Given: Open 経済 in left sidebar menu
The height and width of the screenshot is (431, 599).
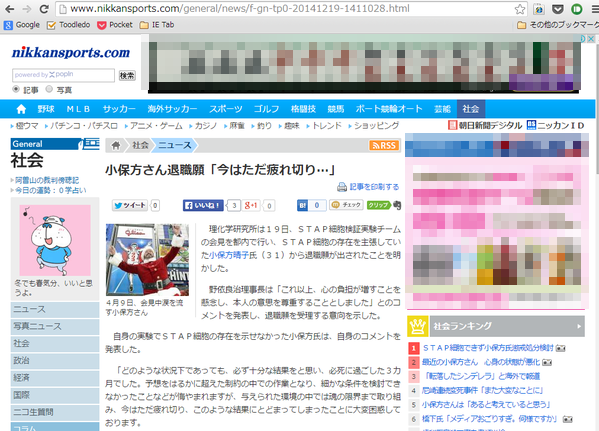Looking at the screenshot, I should pos(55,378).
